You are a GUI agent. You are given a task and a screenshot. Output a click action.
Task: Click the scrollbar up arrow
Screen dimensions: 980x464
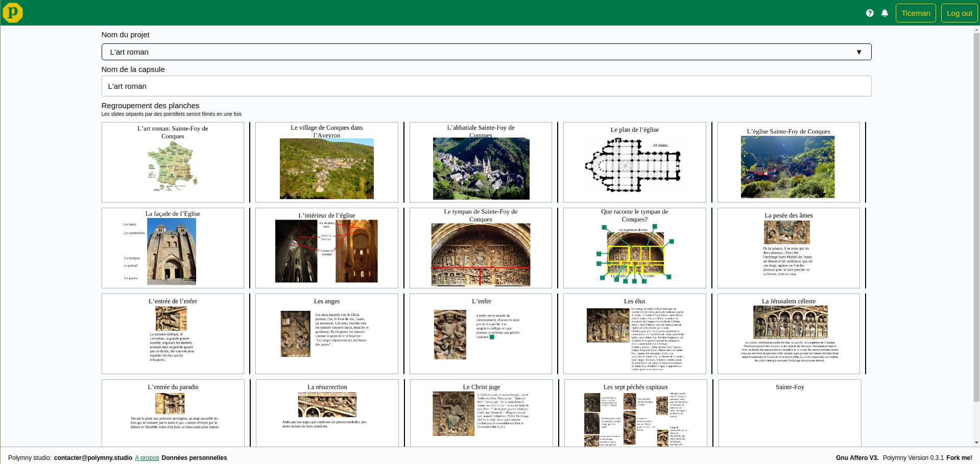click(x=976, y=30)
